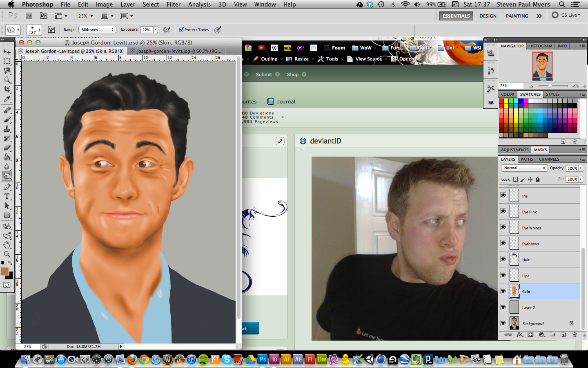Enable the airbrush option in options bar

click(167, 29)
